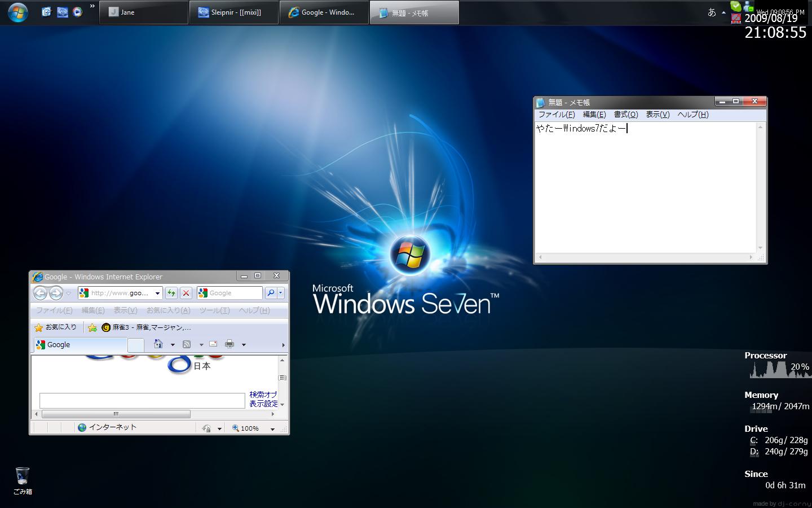Screen dimensions: 812x508
Task: Refresh the page in Internet Explorer
Action: 171,293
